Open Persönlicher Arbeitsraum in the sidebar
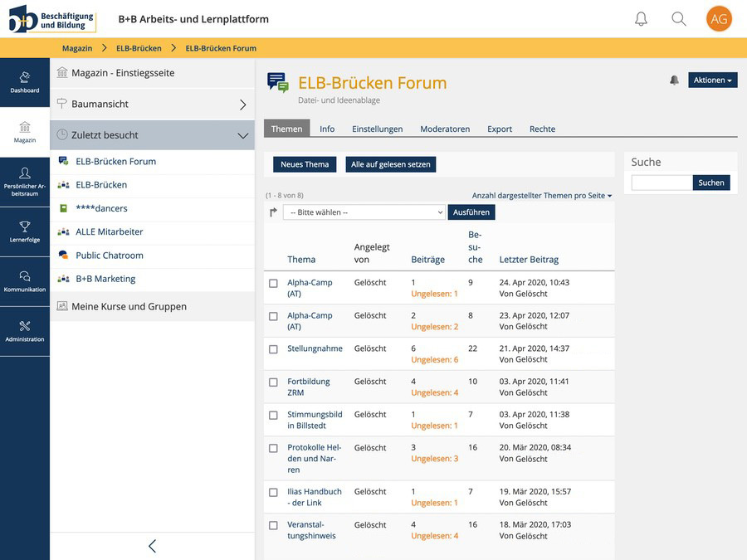The height and width of the screenshot is (560, 747). click(25, 182)
